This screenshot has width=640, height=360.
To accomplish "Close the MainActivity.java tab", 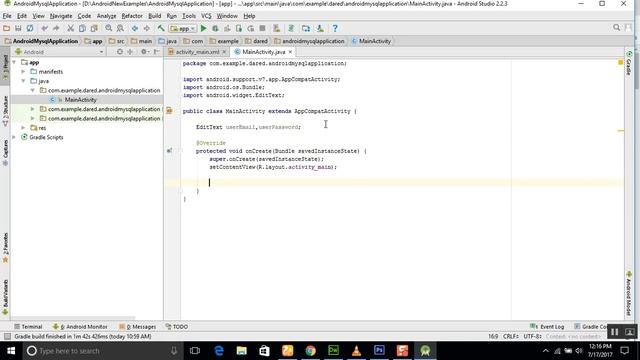I will [x=290, y=52].
